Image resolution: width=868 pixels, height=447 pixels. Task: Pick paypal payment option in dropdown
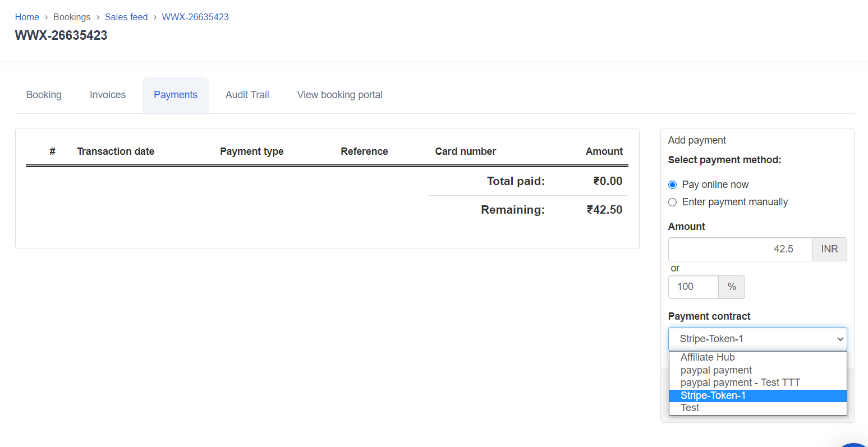757,370
